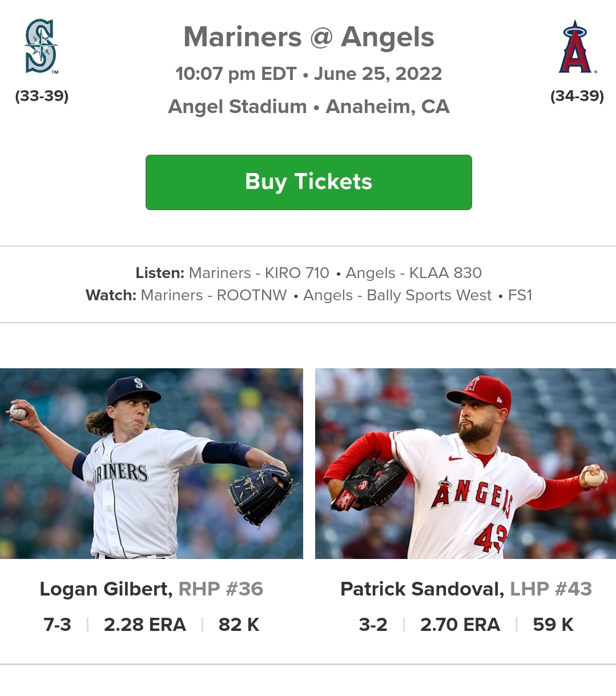The image size is (616, 696).
Task: Click the FS1 channel listing
Action: (x=520, y=295)
